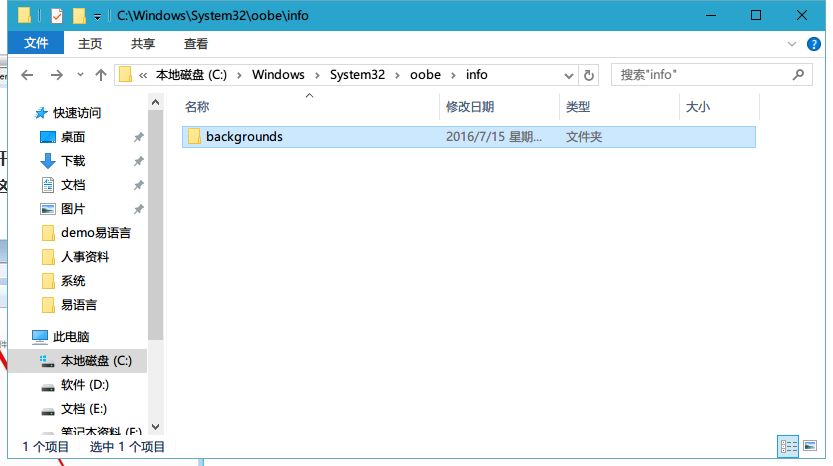Click the Refresh button beside address bar
The width and height of the screenshot is (833, 466).
pyautogui.click(x=589, y=75)
